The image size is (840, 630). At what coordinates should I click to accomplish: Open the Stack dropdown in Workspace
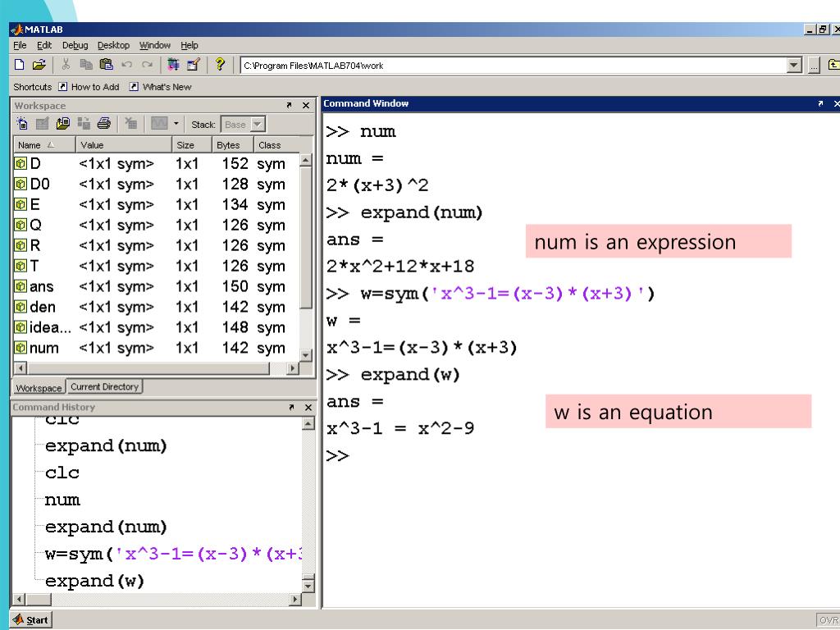[x=258, y=125]
